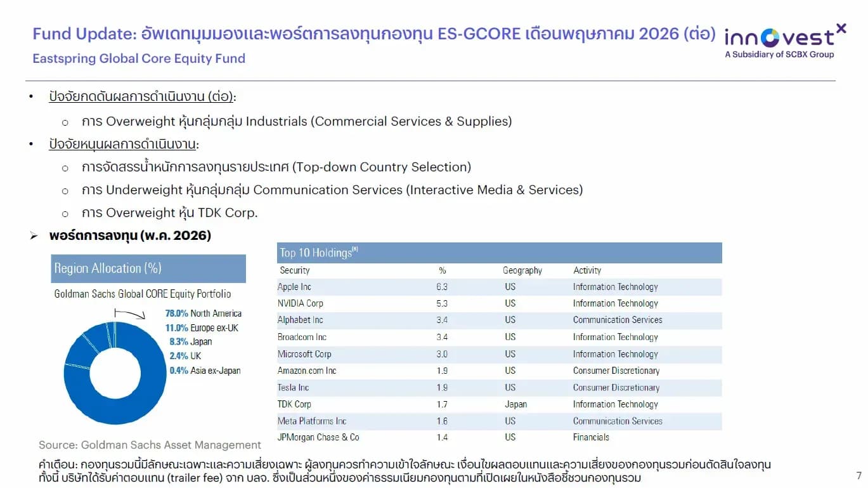Click the '2.4% UK' legend entry
The height and width of the screenshot is (488, 868).
click(x=185, y=356)
